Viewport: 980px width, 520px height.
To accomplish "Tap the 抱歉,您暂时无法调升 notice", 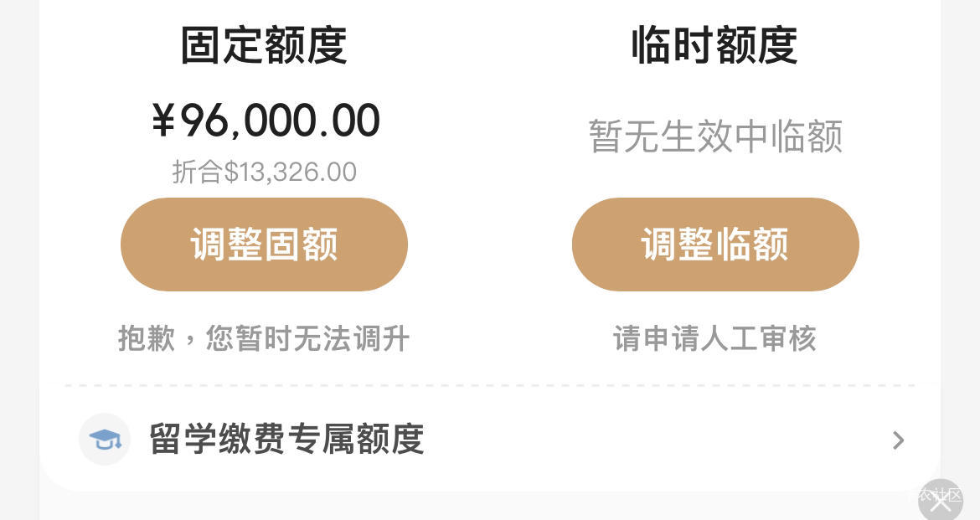I will pyautogui.click(x=264, y=339).
